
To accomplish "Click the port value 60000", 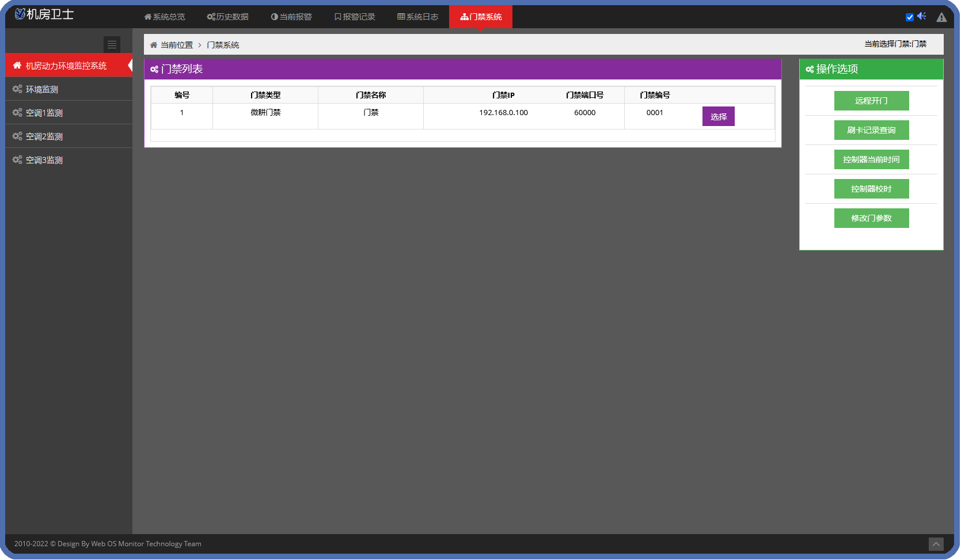I will pyautogui.click(x=584, y=113).
